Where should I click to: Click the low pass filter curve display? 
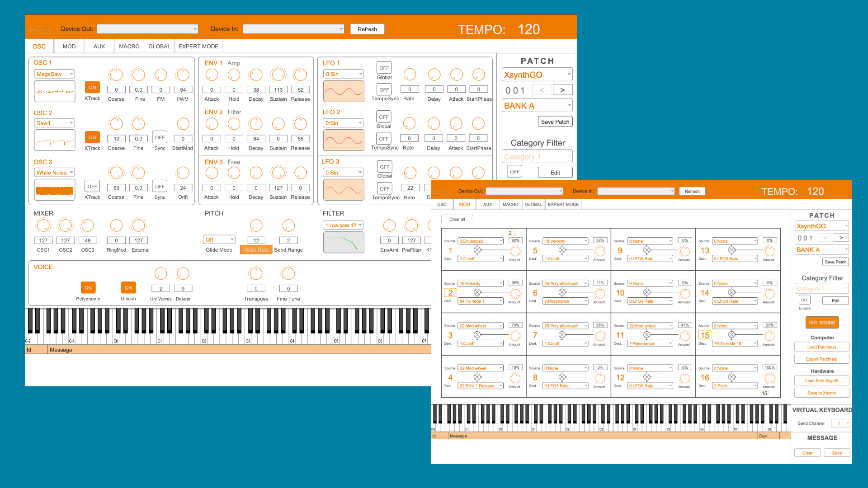344,243
